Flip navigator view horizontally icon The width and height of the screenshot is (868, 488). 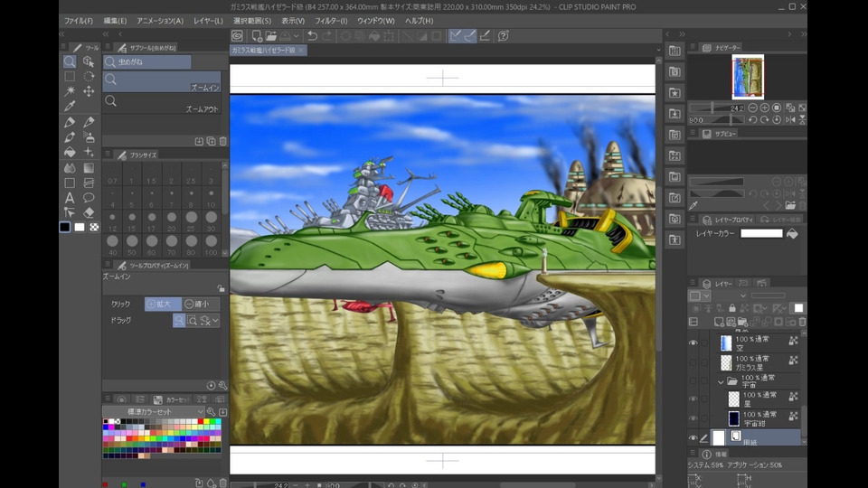[x=790, y=119]
